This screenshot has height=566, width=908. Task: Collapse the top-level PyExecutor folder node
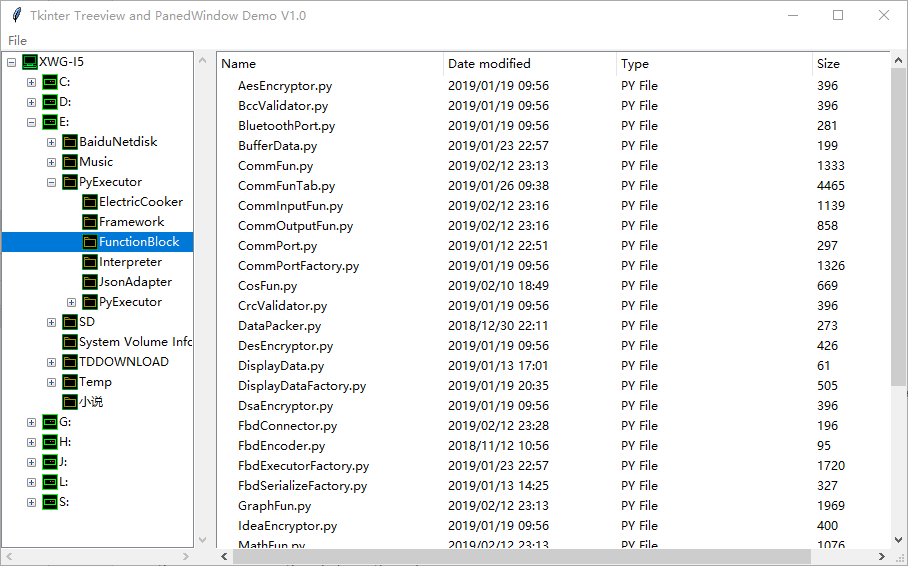pyautogui.click(x=52, y=182)
